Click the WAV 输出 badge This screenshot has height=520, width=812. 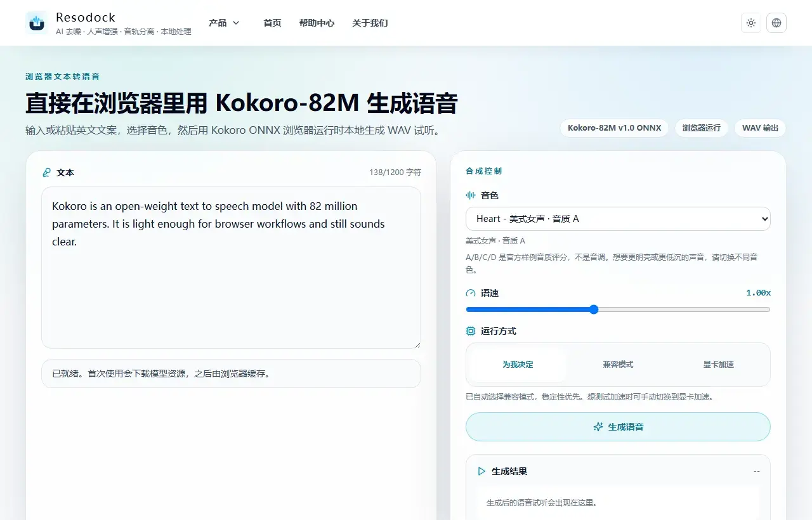(760, 127)
